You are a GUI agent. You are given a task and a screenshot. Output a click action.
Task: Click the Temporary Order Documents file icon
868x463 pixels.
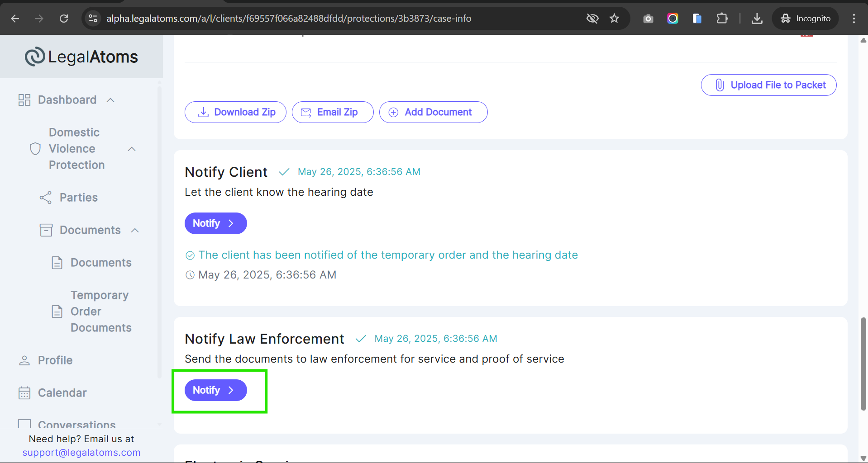[57, 312]
